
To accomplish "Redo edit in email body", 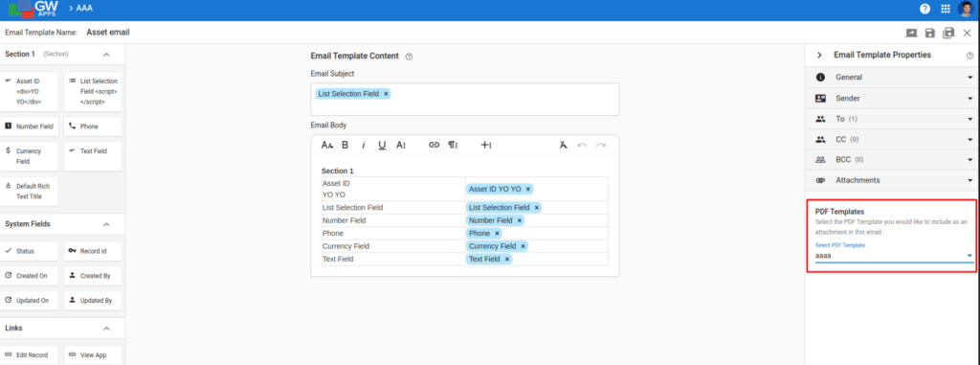I will coord(601,145).
